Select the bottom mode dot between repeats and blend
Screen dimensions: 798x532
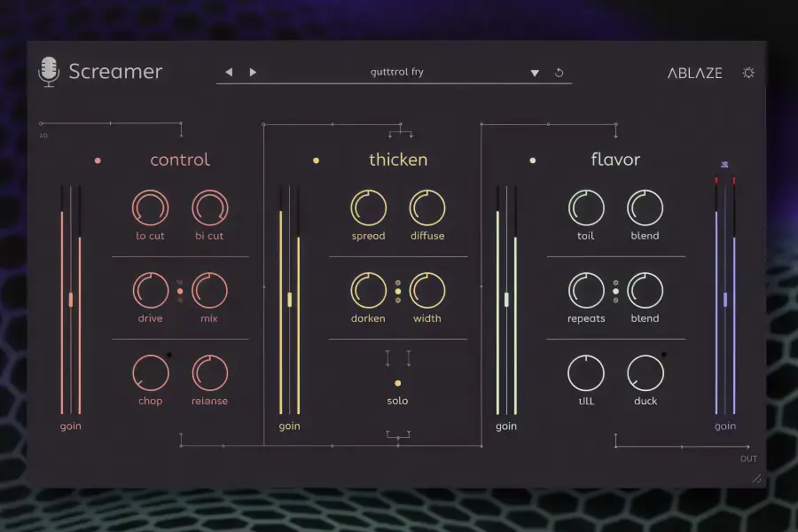616,301
